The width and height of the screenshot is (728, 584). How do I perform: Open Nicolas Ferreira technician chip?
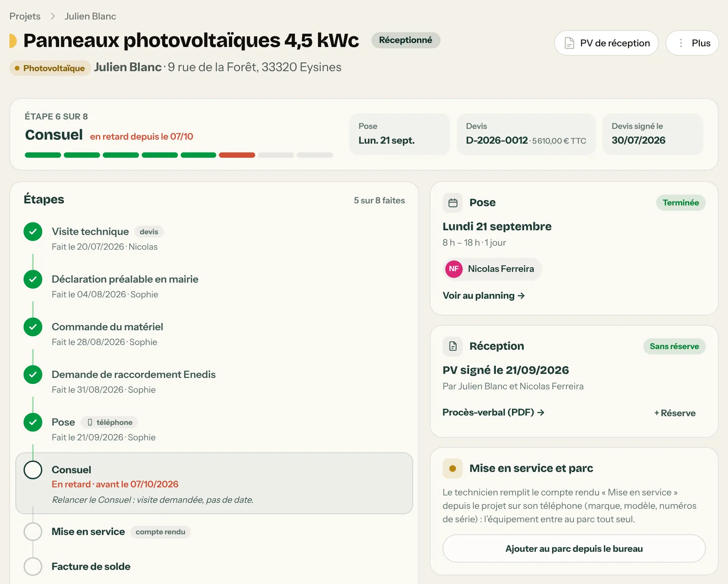492,269
